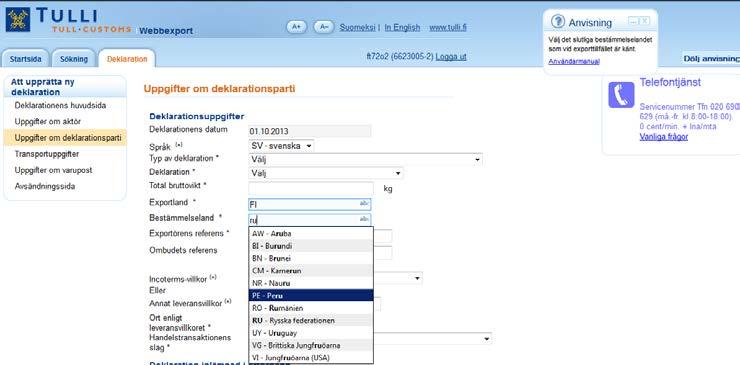740x365 pixels.
Task: Minimize the Anvisning help box
Action: [633, 21]
